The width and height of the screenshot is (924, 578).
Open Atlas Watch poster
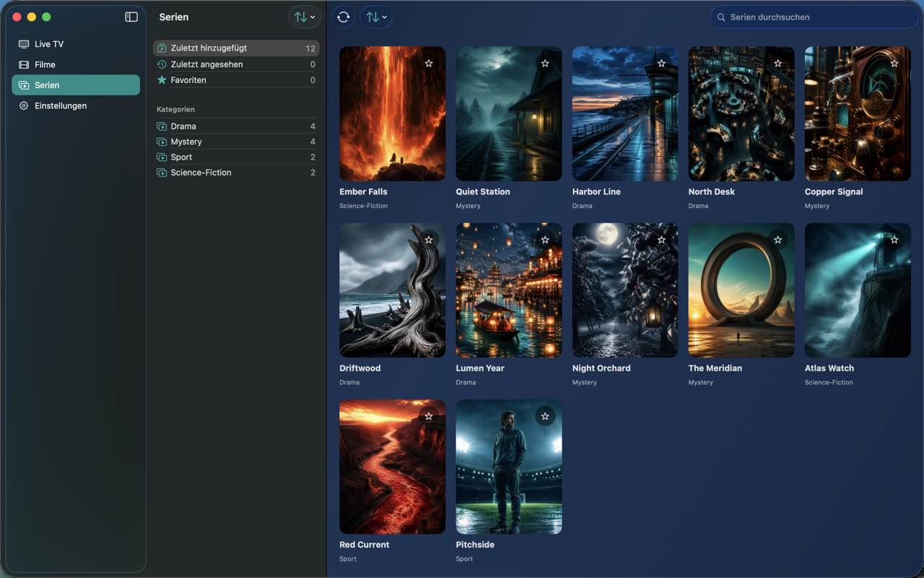coord(858,290)
